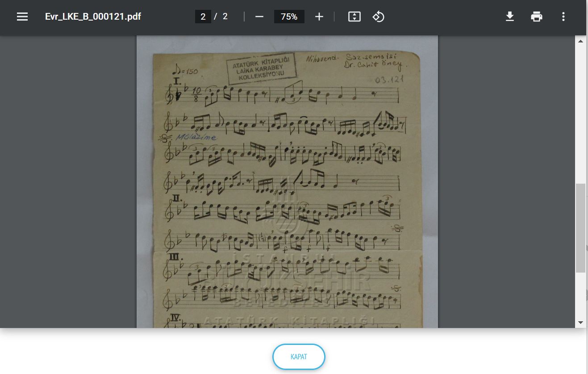
Task: Click the handwritten Mülazime label
Action: tap(196, 137)
